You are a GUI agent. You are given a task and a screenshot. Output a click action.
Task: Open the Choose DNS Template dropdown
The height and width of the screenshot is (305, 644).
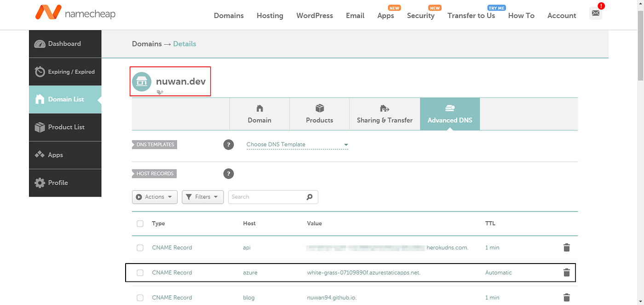point(297,145)
